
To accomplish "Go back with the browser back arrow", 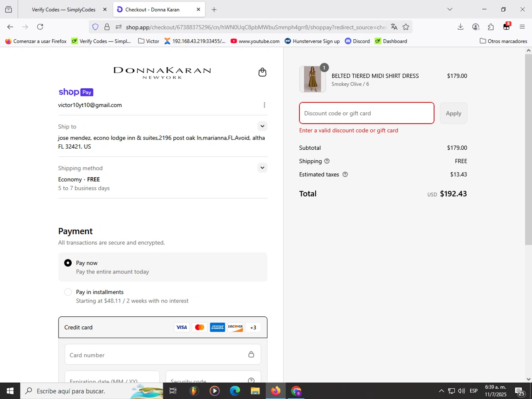I will point(10,27).
